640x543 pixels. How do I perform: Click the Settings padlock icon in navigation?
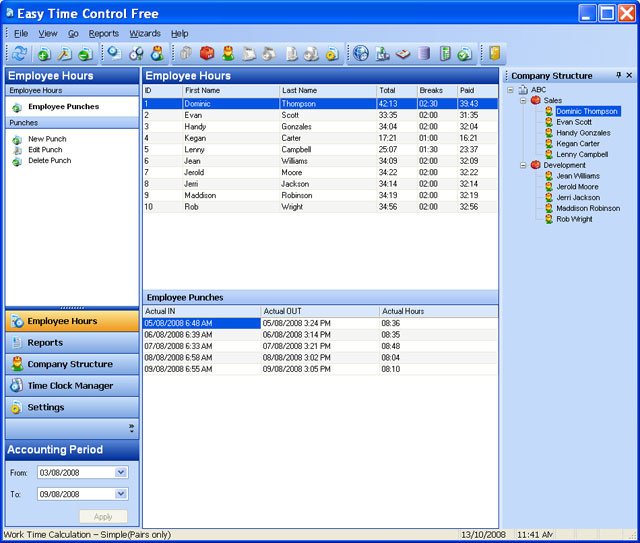[x=16, y=408]
